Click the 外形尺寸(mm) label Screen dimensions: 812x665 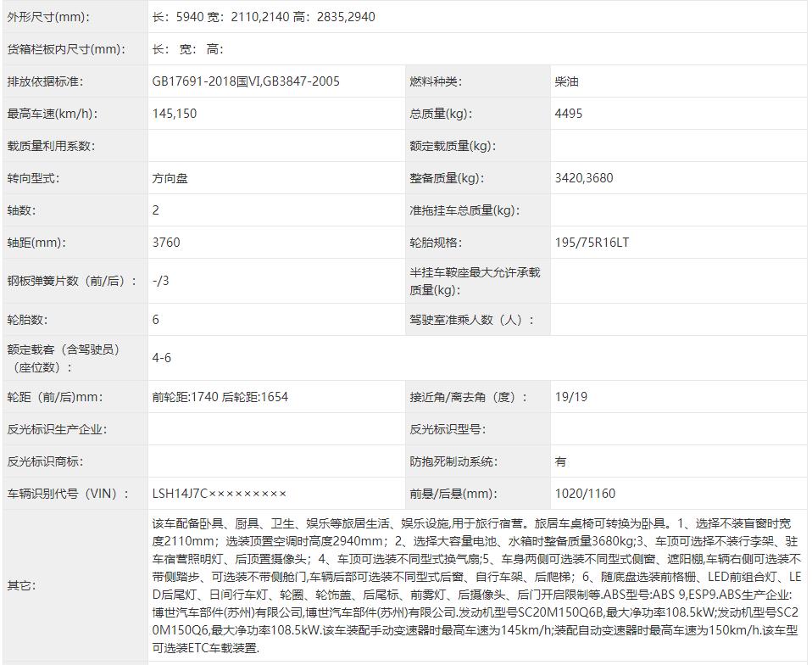point(48,17)
